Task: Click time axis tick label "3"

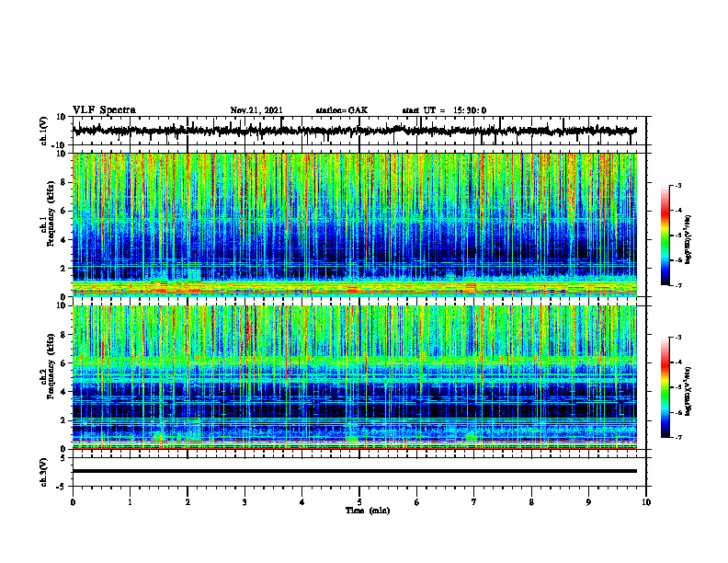Action: point(245,502)
